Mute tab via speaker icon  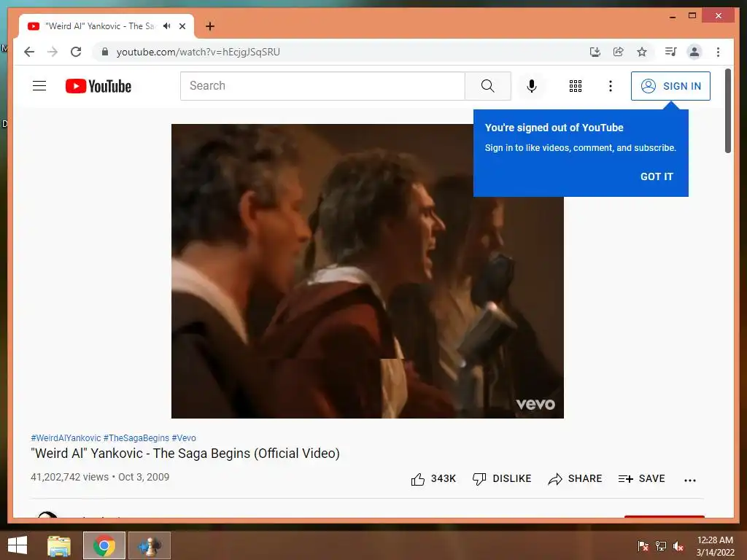[x=167, y=26]
